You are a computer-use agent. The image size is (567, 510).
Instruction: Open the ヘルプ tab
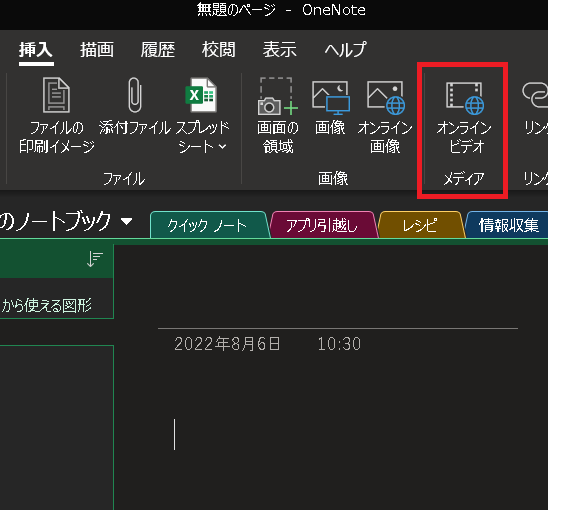(345, 50)
